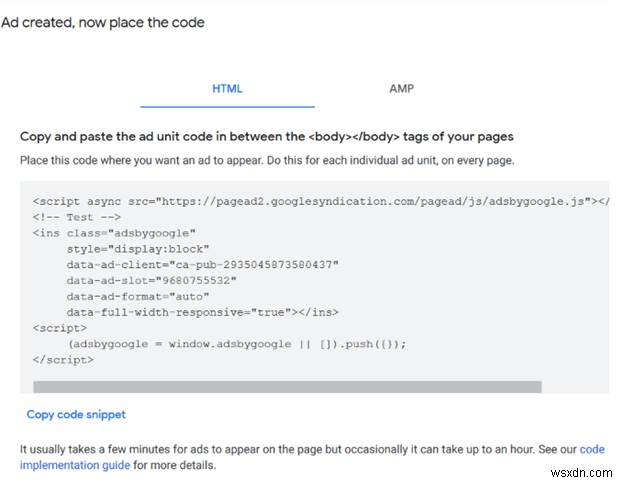Click the horizontal scrollbar under the code

tap(287, 387)
